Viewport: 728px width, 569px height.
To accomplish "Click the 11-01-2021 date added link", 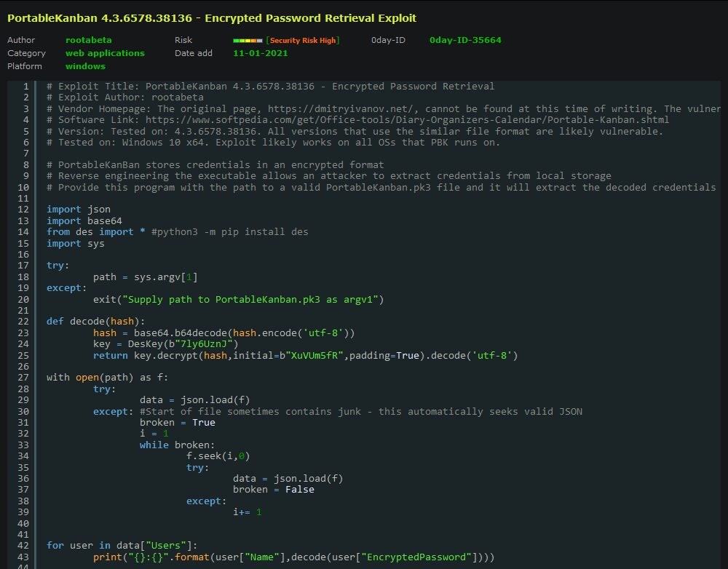I will (x=261, y=53).
